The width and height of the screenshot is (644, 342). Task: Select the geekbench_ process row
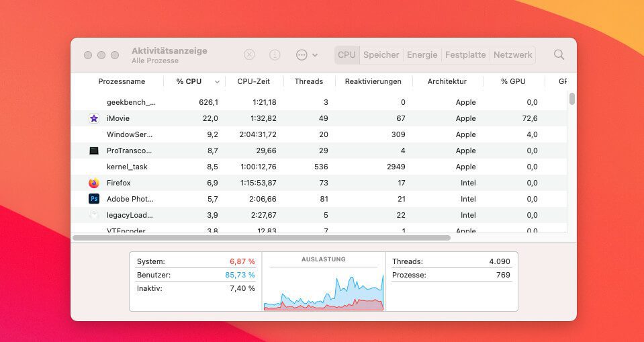click(319, 102)
